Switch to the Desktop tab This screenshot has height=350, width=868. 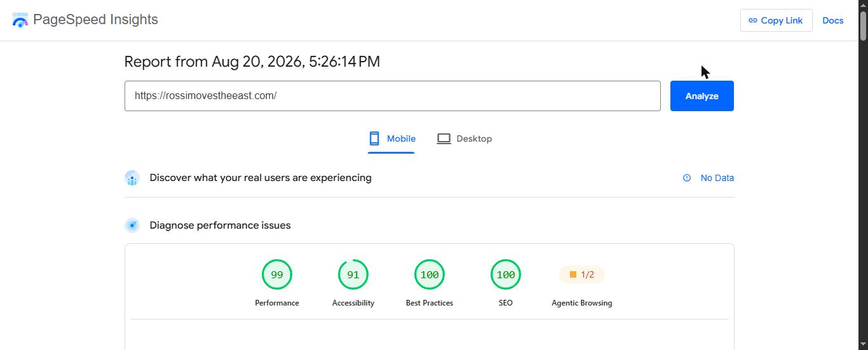click(465, 138)
